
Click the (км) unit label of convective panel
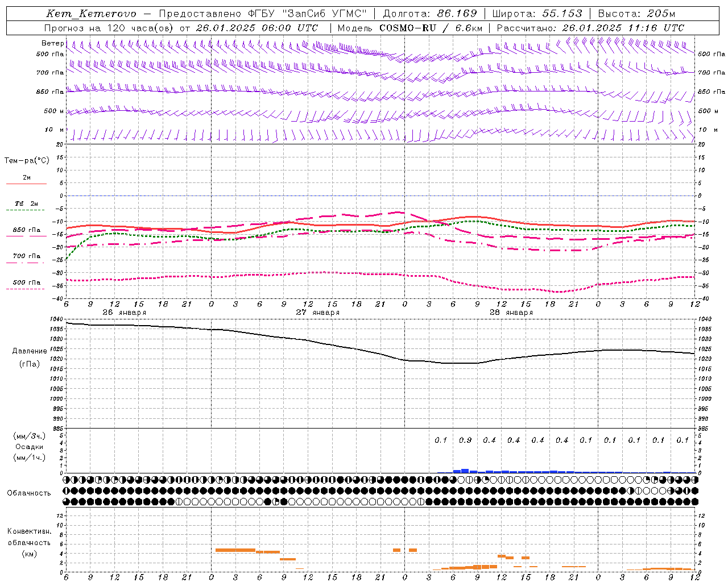29,554
